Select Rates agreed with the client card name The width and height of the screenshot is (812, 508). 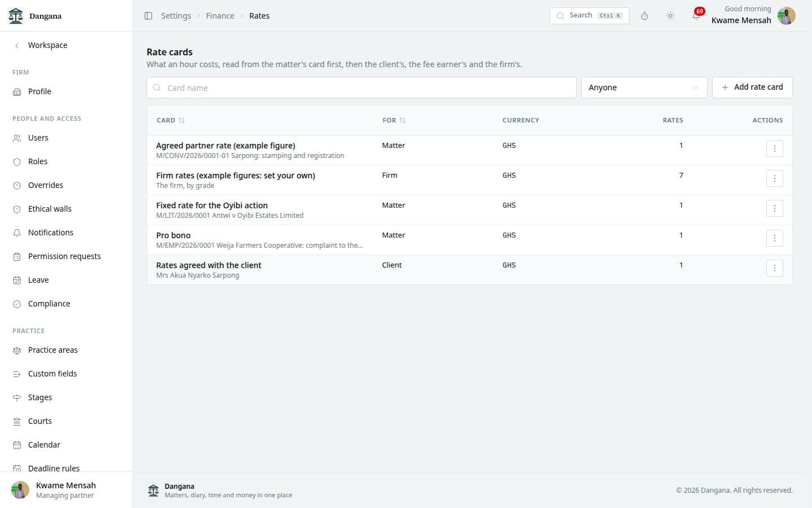tap(209, 265)
